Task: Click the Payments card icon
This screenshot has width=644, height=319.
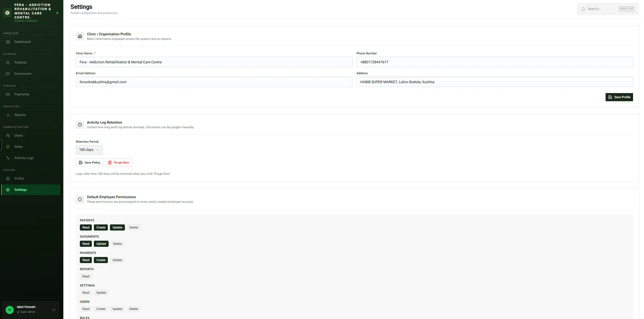Action: 8,94
